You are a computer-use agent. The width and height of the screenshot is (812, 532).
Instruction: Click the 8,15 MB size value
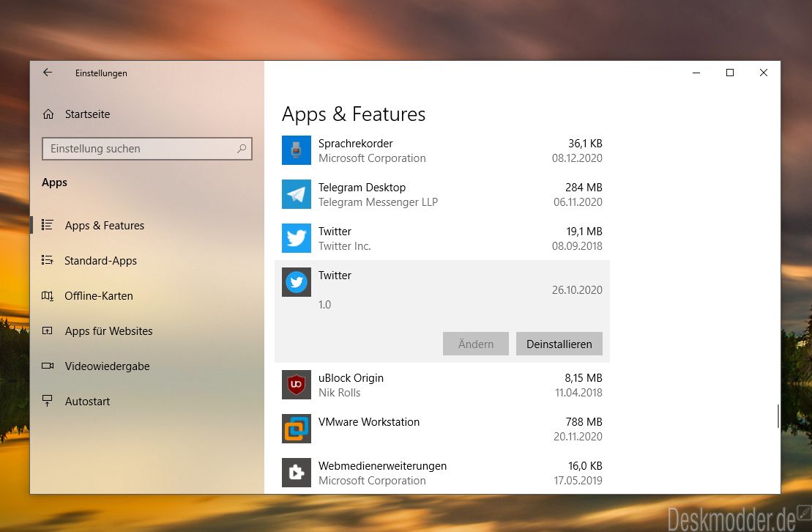click(584, 378)
